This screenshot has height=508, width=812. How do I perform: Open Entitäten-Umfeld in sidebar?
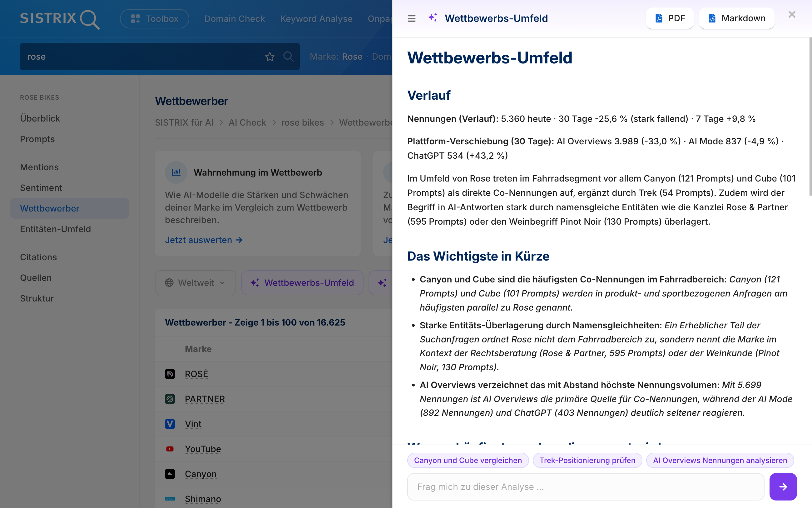(55, 229)
